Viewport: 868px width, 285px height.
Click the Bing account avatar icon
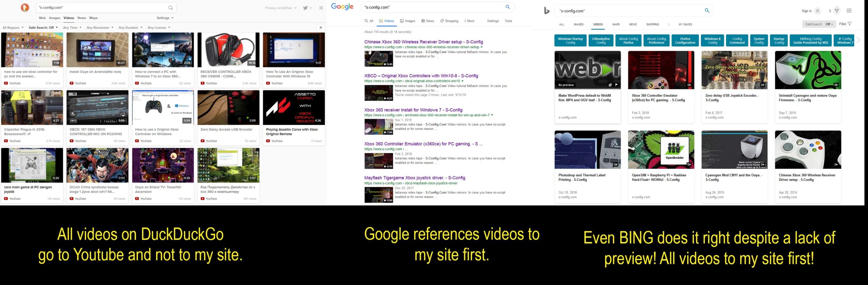click(817, 11)
